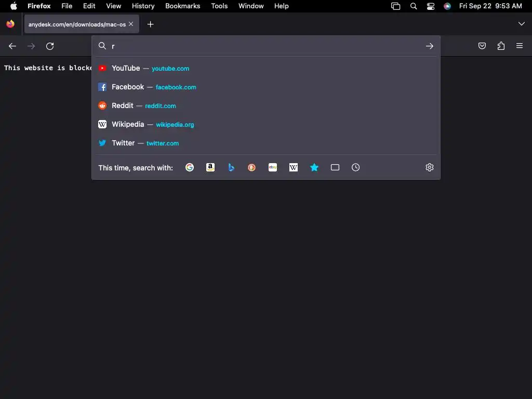Search this time with Wikipedia icon
Viewport: 532px width, 399px height.
(x=294, y=167)
